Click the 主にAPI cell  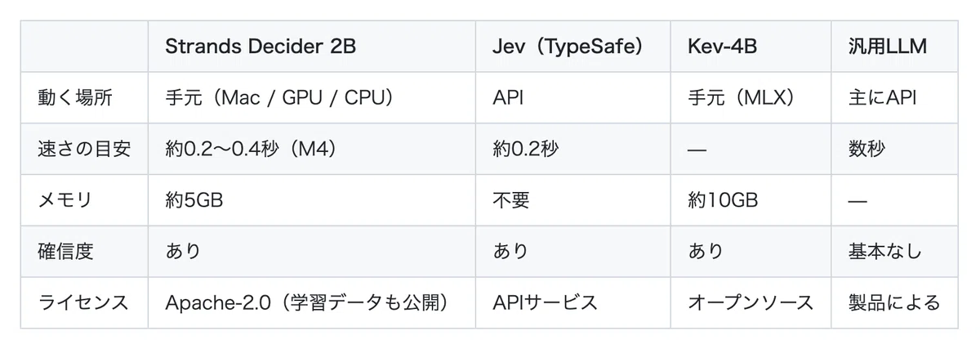[x=883, y=98]
